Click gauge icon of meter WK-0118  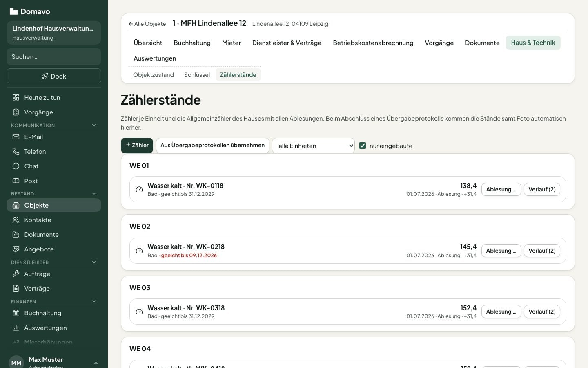(139, 189)
